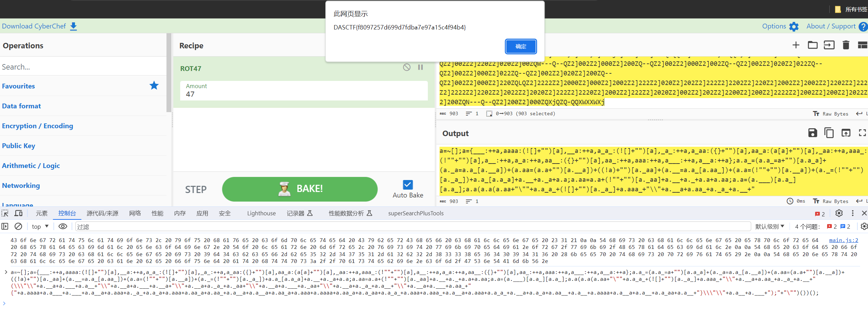Open DevTools settings gear icon
Viewport: 868px width, 324px height.
[x=839, y=213]
